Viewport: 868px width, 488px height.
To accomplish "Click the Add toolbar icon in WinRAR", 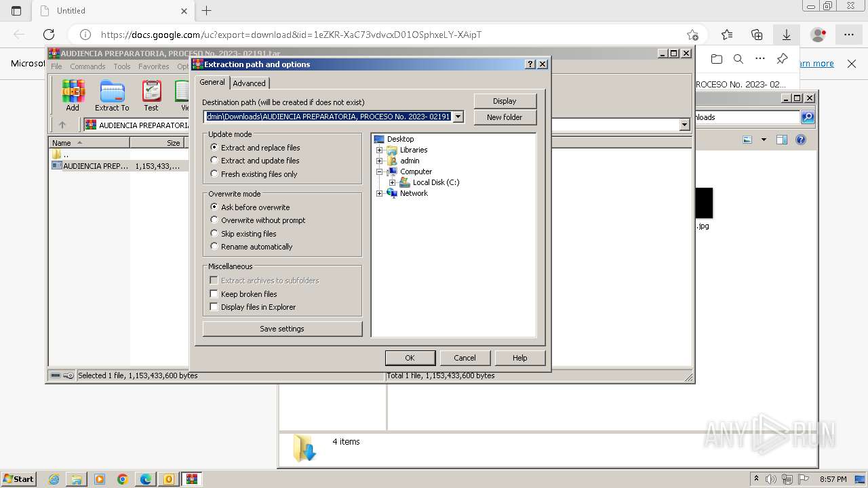I will (x=73, y=96).
